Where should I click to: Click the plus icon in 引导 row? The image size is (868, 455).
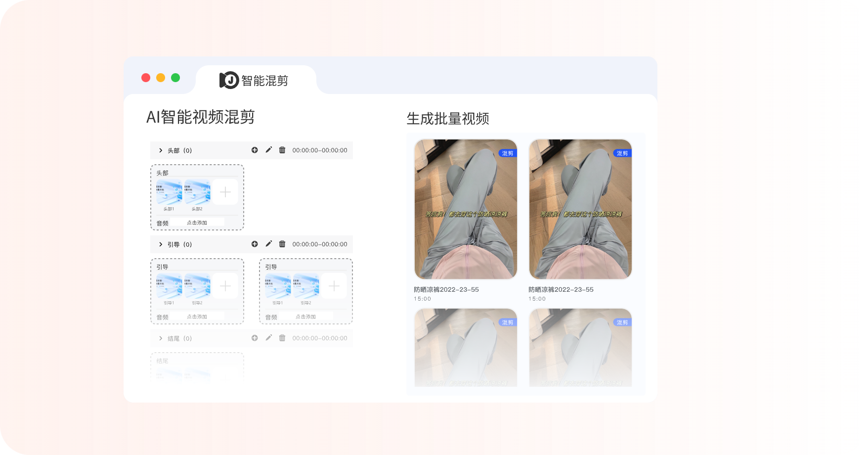[x=255, y=244]
